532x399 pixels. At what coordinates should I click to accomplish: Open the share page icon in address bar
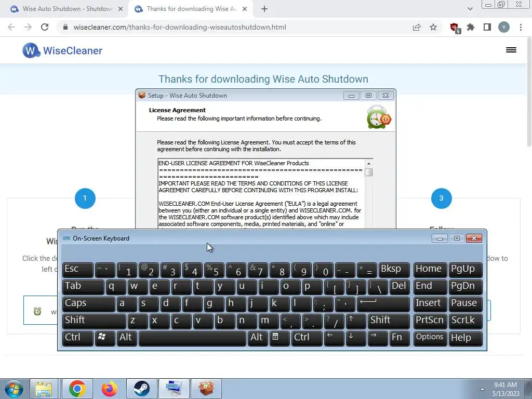point(417,27)
